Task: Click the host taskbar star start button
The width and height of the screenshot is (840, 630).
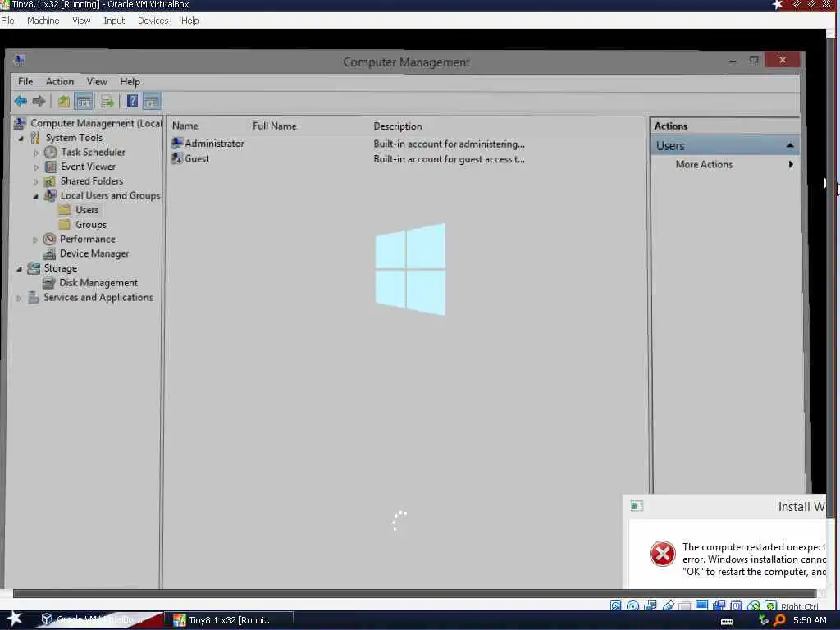Action: pos(14,619)
